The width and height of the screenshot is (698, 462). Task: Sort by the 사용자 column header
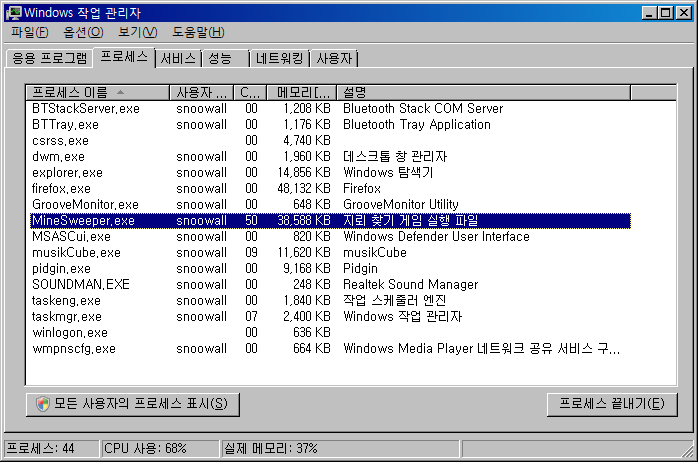tap(201, 92)
